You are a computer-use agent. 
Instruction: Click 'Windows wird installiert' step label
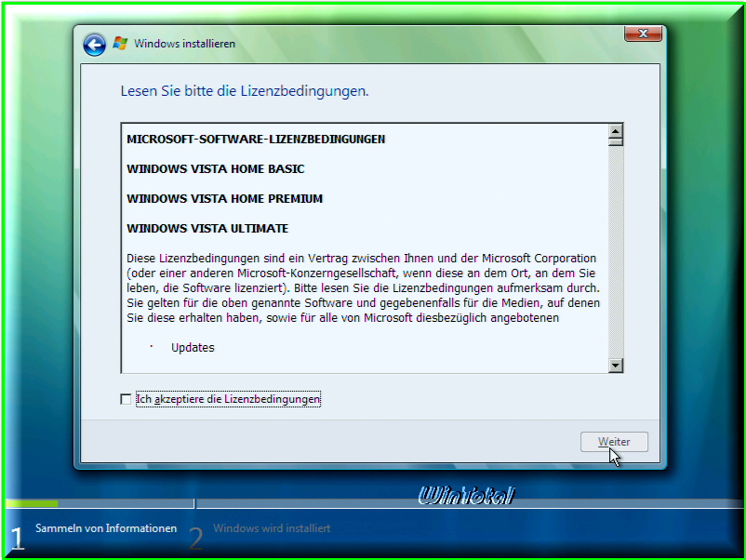(272, 528)
